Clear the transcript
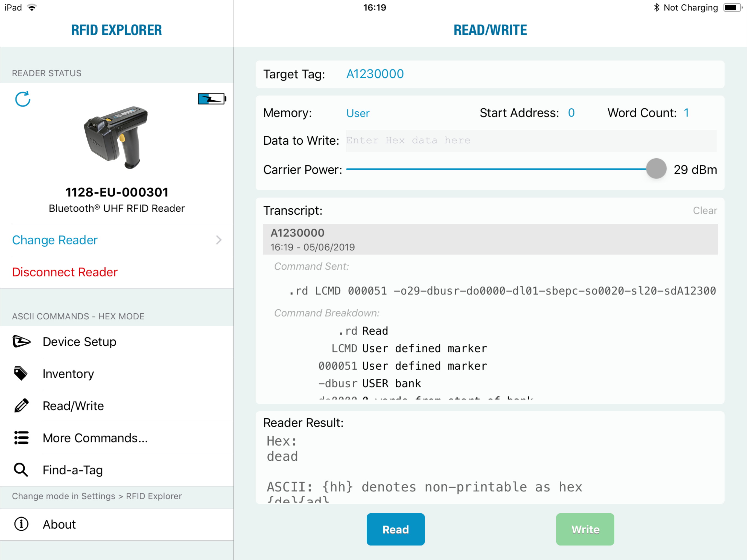Image resolution: width=747 pixels, height=560 pixels. click(x=705, y=211)
